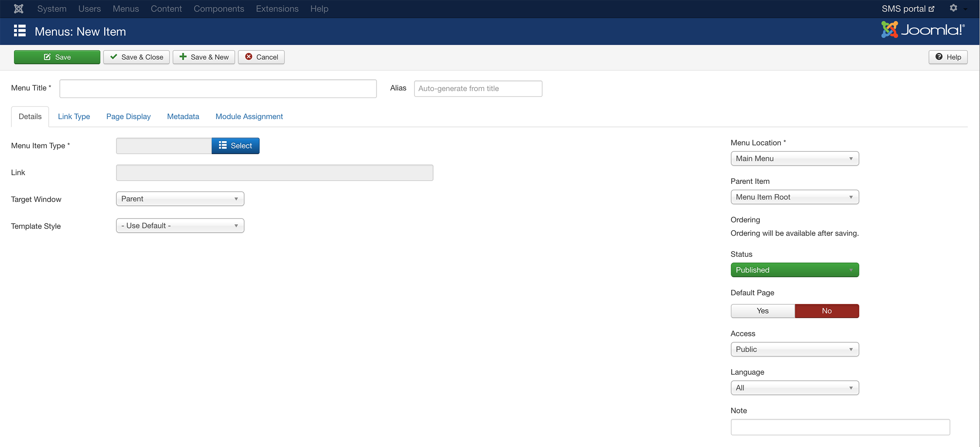Click into the Menu Title field
This screenshot has height=447, width=980.
(218, 89)
